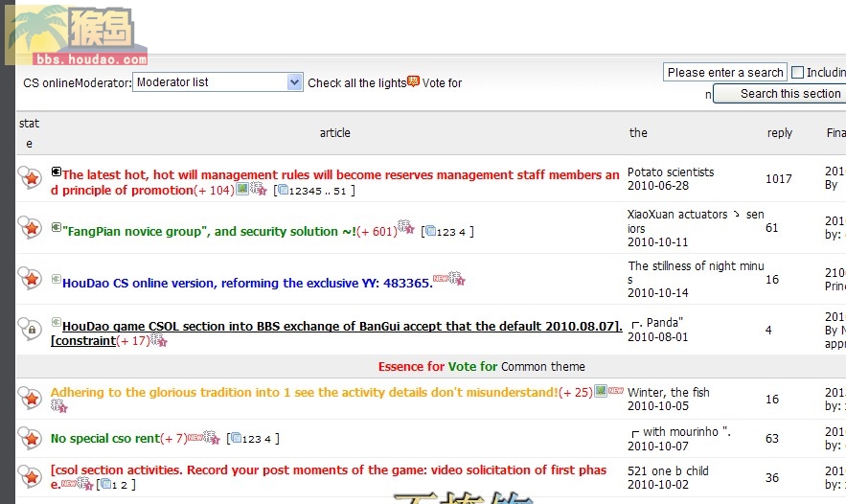Open the HouDao bbs.houdao.com logo
Viewport: 846px width, 504px height.
76,35
